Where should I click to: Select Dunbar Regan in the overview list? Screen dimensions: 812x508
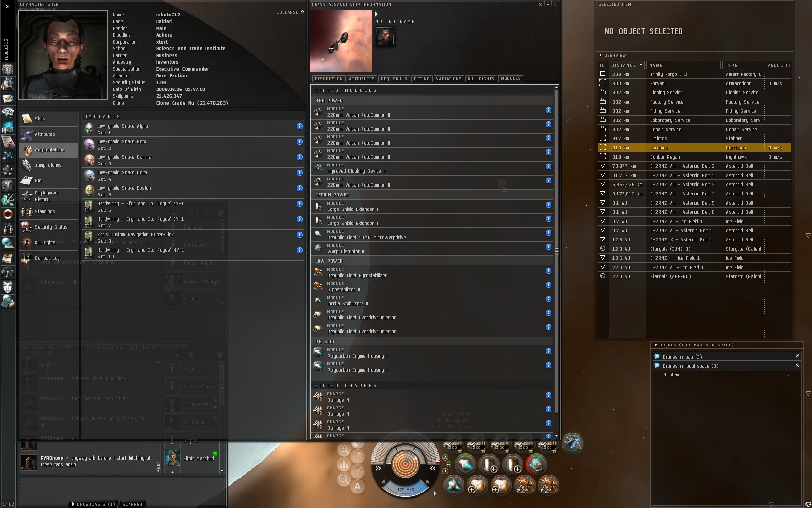pos(694,157)
